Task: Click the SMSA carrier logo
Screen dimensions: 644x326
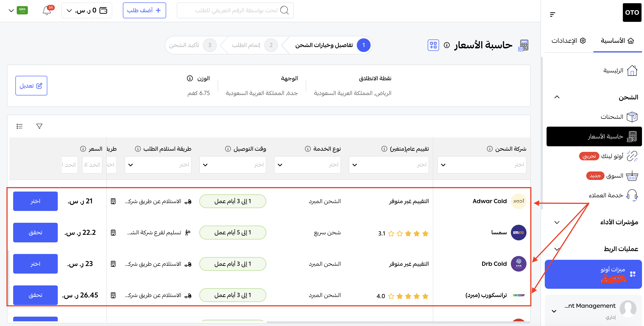Action: click(x=518, y=233)
